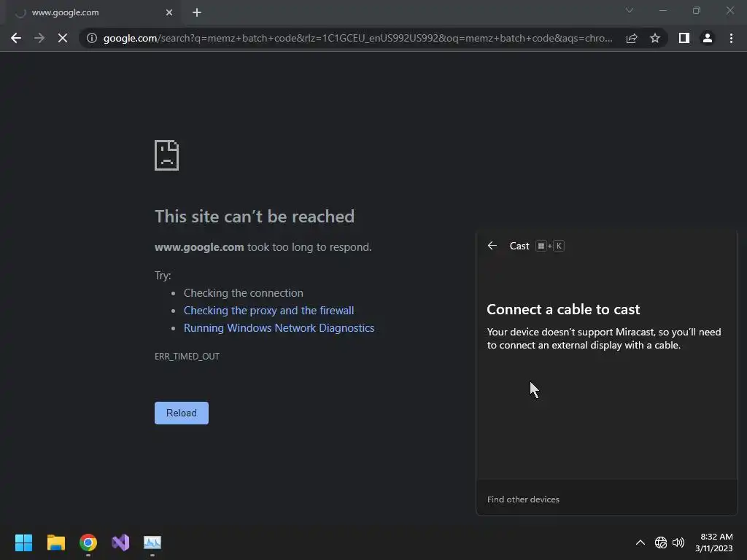The height and width of the screenshot is (560, 747).
Task: Open Checking the proxy and the firewall
Action: pyautogui.click(x=268, y=311)
